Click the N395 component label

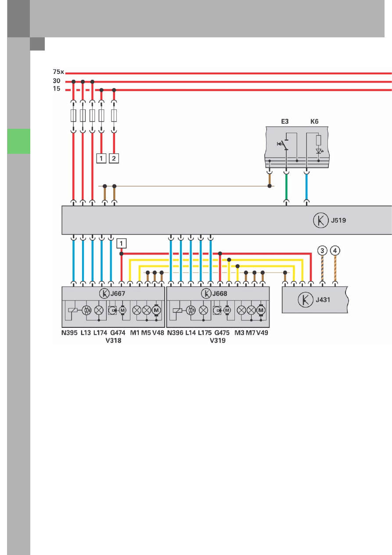(x=69, y=334)
